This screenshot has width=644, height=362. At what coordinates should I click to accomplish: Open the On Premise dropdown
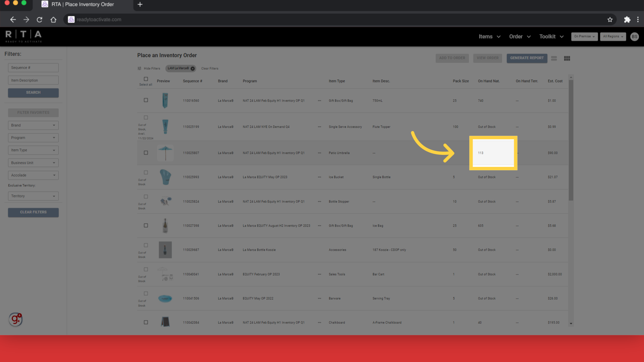coord(584,37)
